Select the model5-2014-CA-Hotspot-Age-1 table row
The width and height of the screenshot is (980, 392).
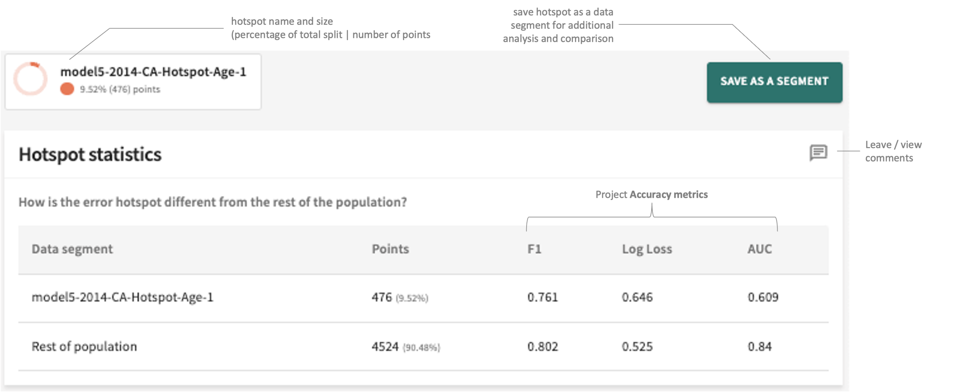coord(122,297)
